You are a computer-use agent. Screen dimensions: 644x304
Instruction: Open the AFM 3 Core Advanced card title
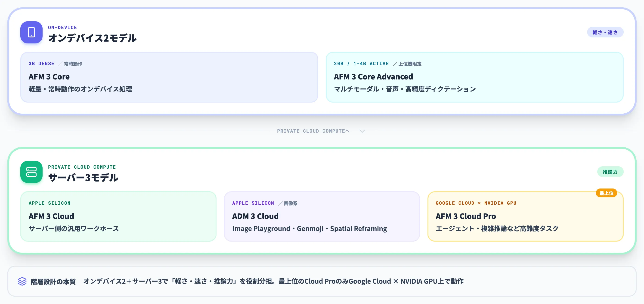pyautogui.click(x=373, y=77)
